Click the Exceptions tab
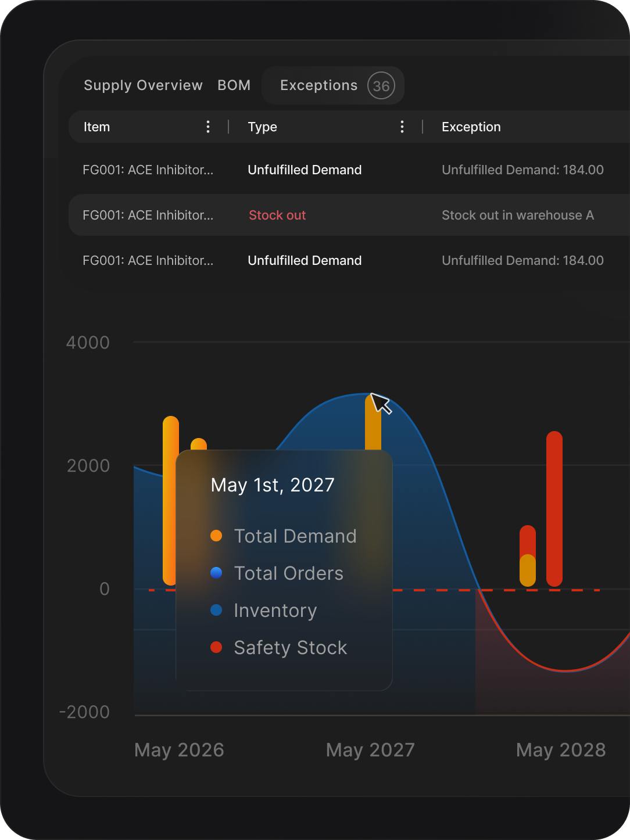The image size is (630, 840). point(319,85)
